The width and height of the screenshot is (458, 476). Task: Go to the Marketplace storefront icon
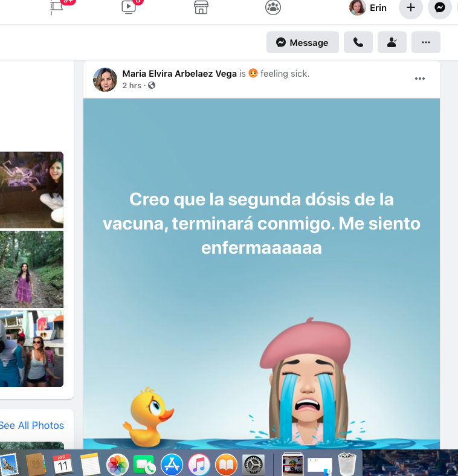[x=201, y=7]
